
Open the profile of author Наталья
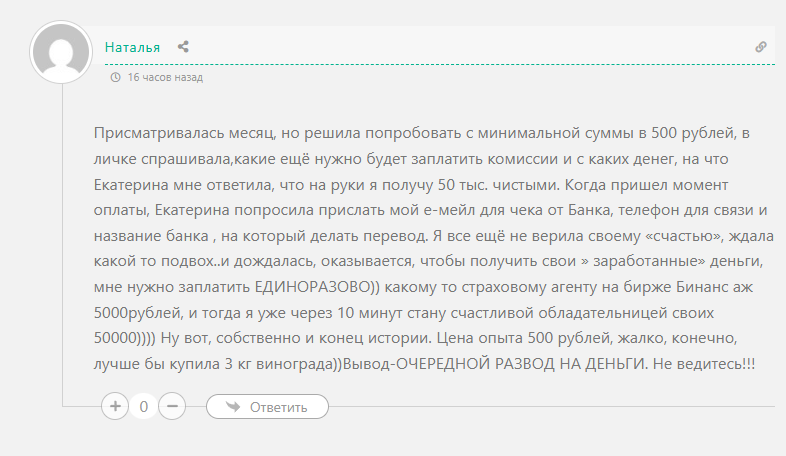132,47
